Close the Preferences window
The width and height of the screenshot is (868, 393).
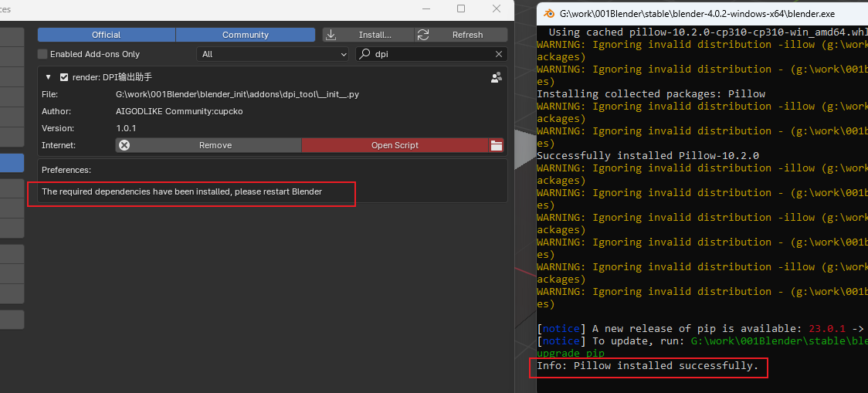click(497, 8)
